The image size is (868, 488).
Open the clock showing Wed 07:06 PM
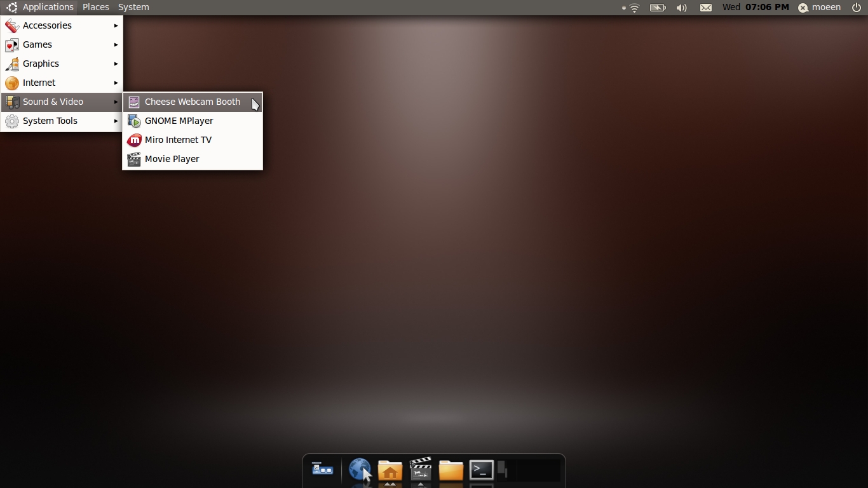pyautogui.click(x=756, y=7)
